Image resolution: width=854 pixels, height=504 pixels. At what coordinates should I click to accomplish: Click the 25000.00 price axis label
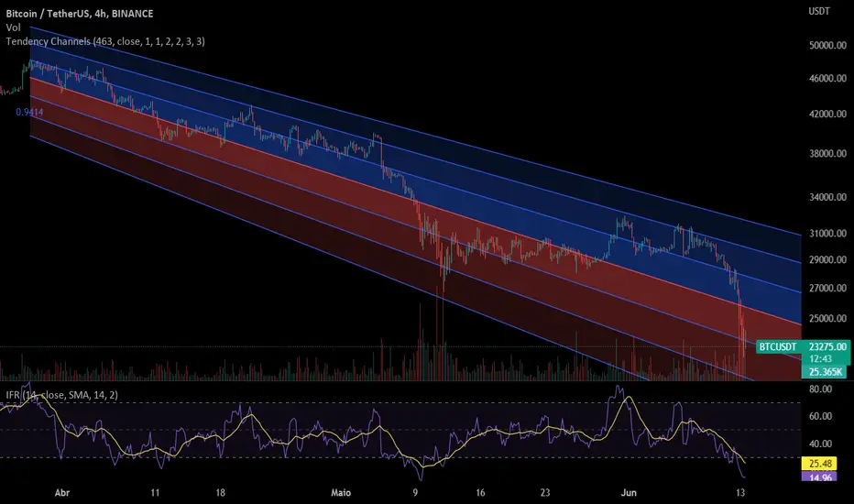(x=827, y=318)
